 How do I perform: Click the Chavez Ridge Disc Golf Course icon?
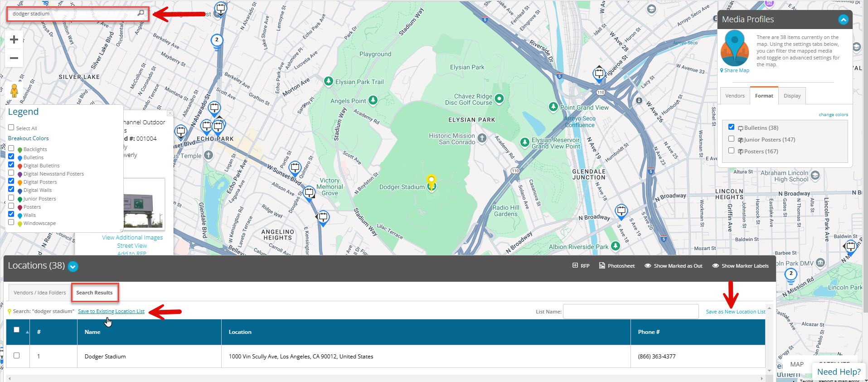click(499, 98)
